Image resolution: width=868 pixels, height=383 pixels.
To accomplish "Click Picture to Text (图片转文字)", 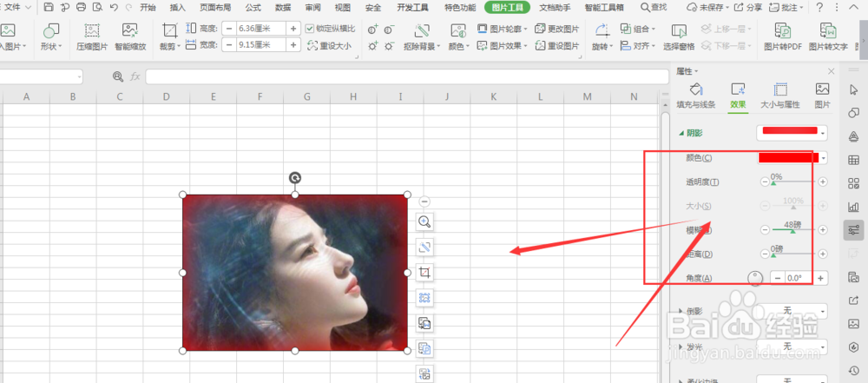I will coord(828,37).
